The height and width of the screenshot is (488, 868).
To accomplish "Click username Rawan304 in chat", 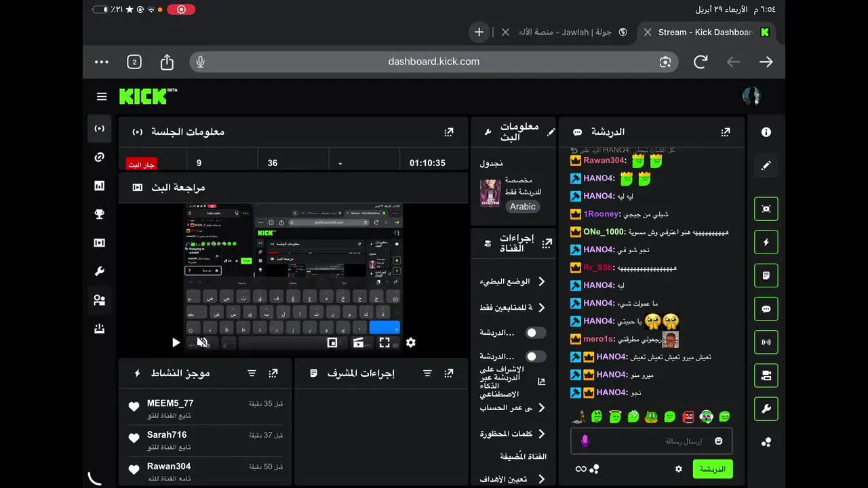I will point(603,161).
